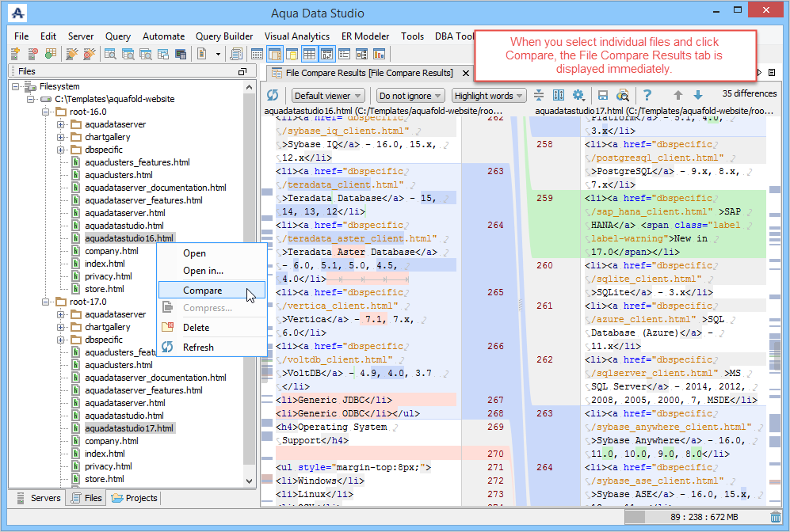Image resolution: width=790 pixels, height=532 pixels.
Task: Choose Delete from the context menu
Action: [x=196, y=327]
